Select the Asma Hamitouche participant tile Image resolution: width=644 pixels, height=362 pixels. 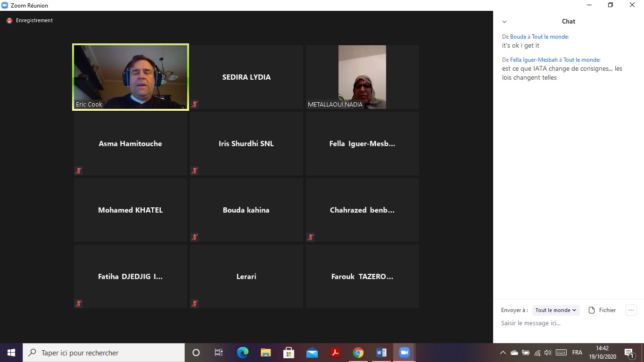click(x=131, y=144)
